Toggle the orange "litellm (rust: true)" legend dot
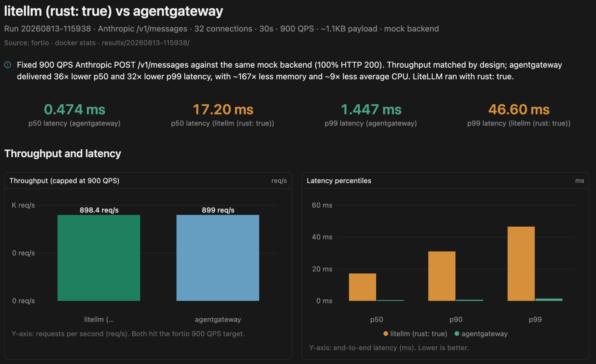Image resolution: width=596 pixels, height=364 pixels. coord(386,334)
